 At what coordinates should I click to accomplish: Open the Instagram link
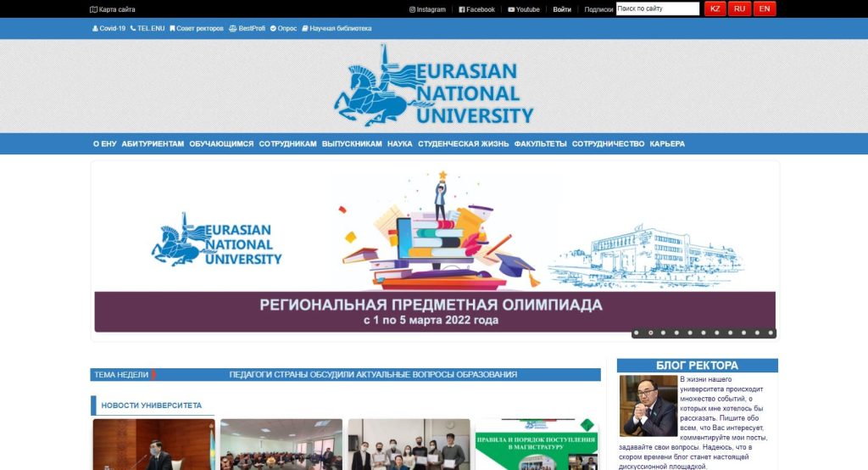pyautogui.click(x=427, y=9)
